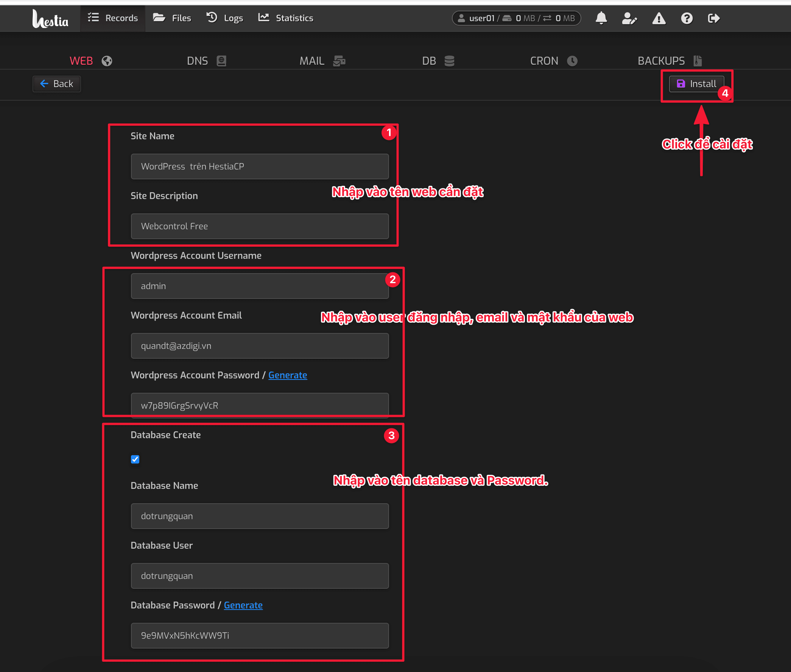The height and width of the screenshot is (672, 791).
Task: Switch to the BACKUPS tab
Action: tap(661, 61)
